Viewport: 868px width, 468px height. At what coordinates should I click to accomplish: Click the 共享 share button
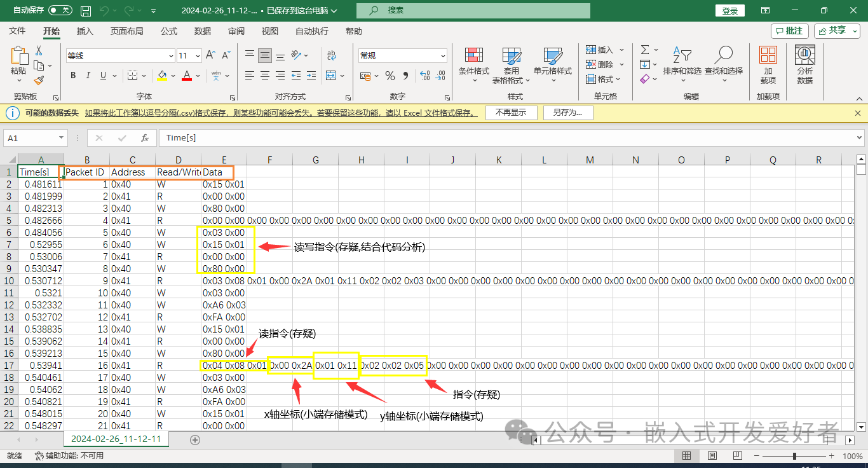tap(837, 31)
